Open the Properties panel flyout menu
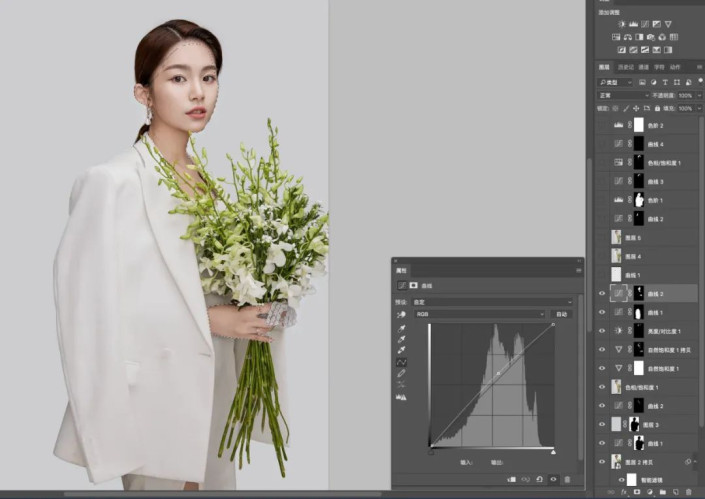This screenshot has height=499, width=705. tap(579, 270)
